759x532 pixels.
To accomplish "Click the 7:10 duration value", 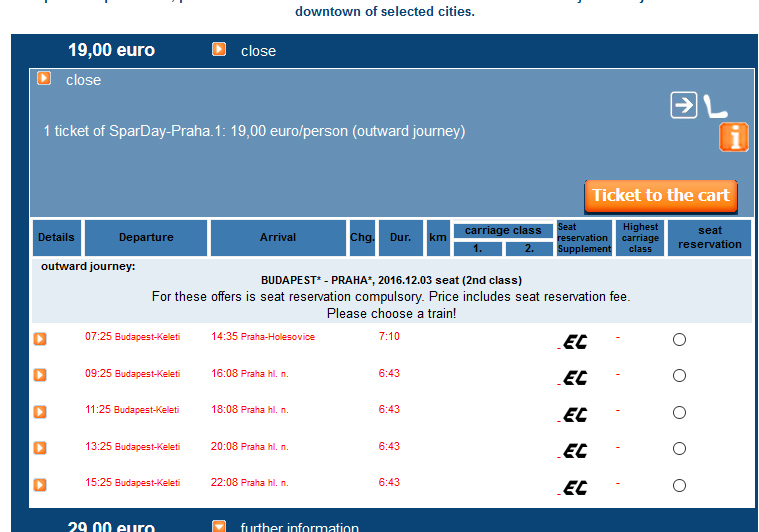I will point(389,336).
